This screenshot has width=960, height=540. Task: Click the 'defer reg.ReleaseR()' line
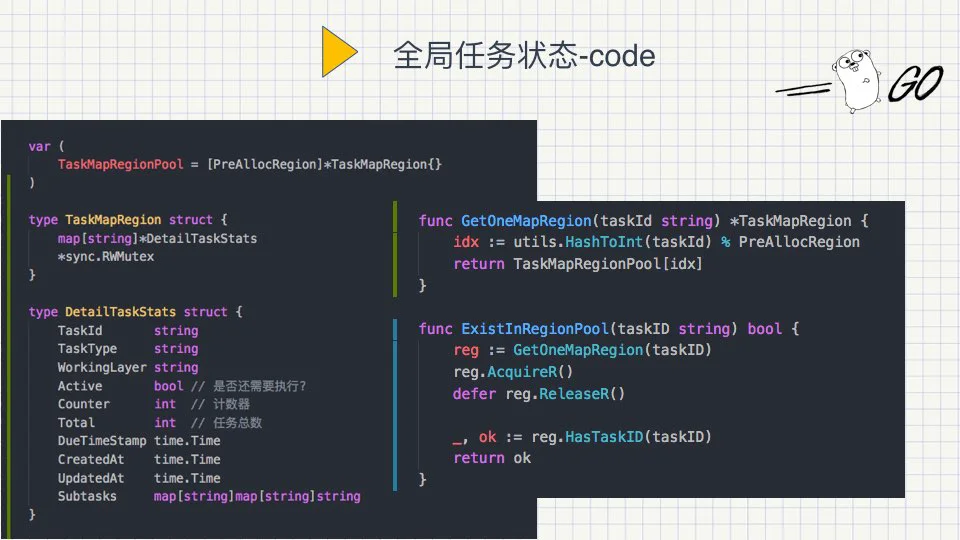tap(539, 394)
